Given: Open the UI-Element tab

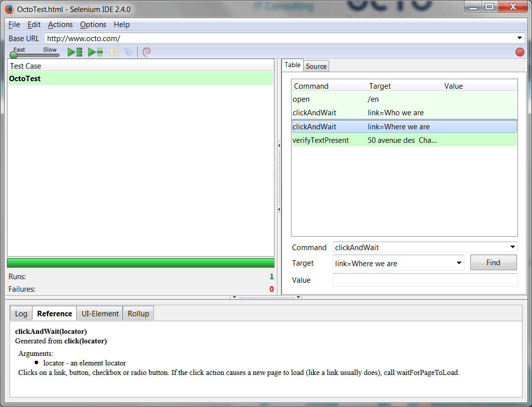Looking at the screenshot, I should (100, 314).
